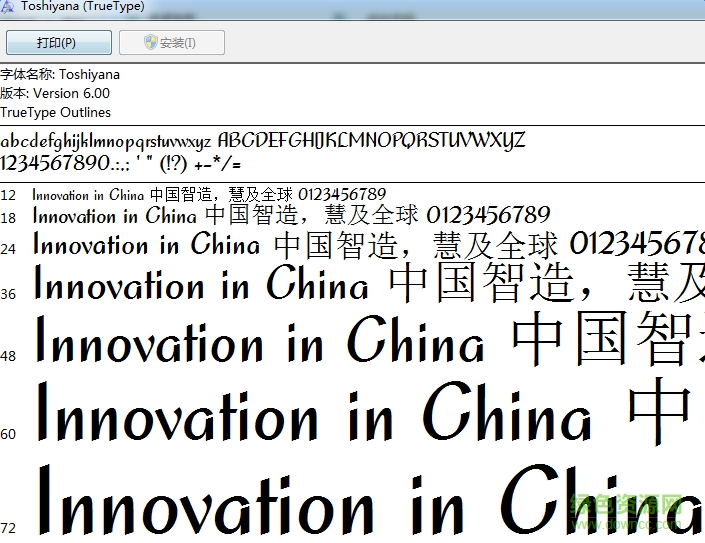Click the size label 36
The height and width of the screenshot is (543, 705).
(8, 294)
